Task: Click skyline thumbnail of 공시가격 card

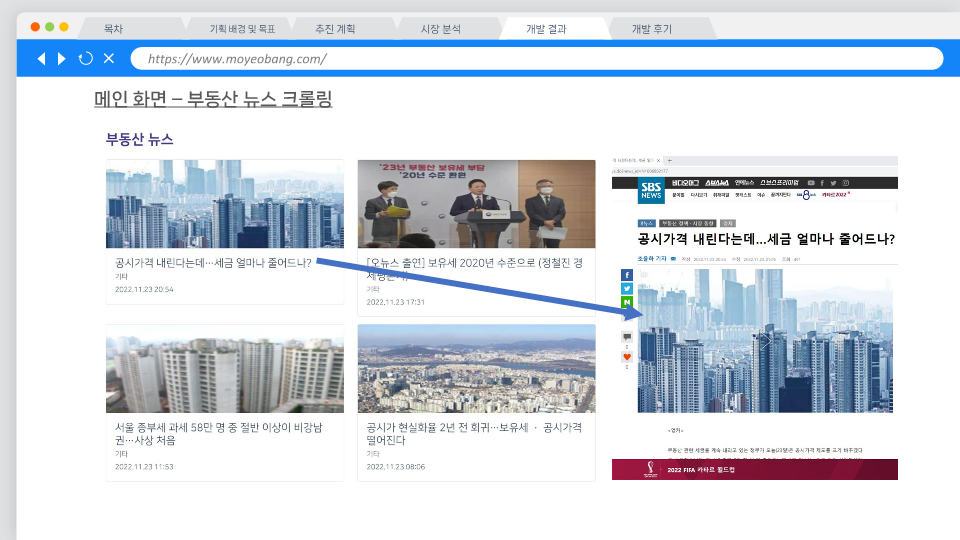Action: click(225, 204)
